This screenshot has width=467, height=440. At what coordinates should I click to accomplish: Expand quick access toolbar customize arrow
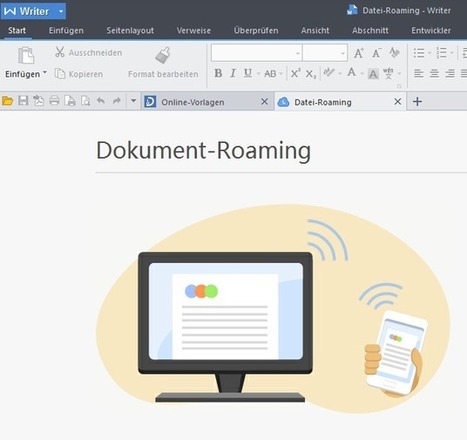click(133, 100)
